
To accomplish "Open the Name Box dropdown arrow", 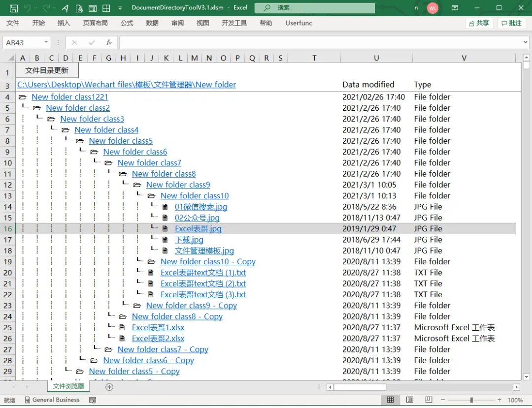I will click(46, 42).
